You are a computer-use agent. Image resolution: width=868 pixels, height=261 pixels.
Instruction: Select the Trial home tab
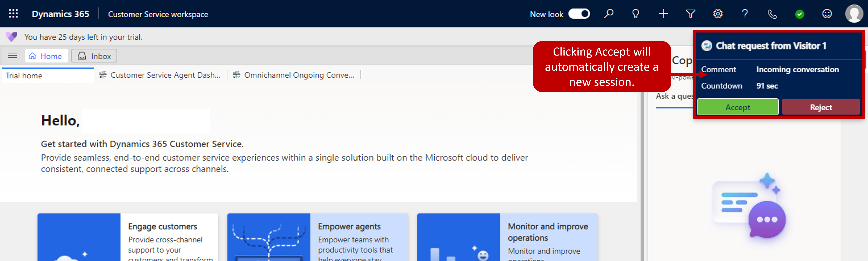[x=48, y=75]
